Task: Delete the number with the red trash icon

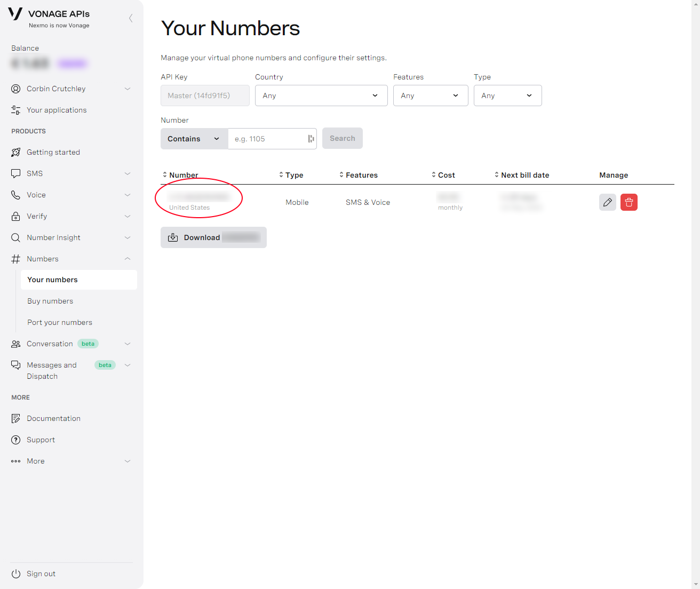Action: 629,202
